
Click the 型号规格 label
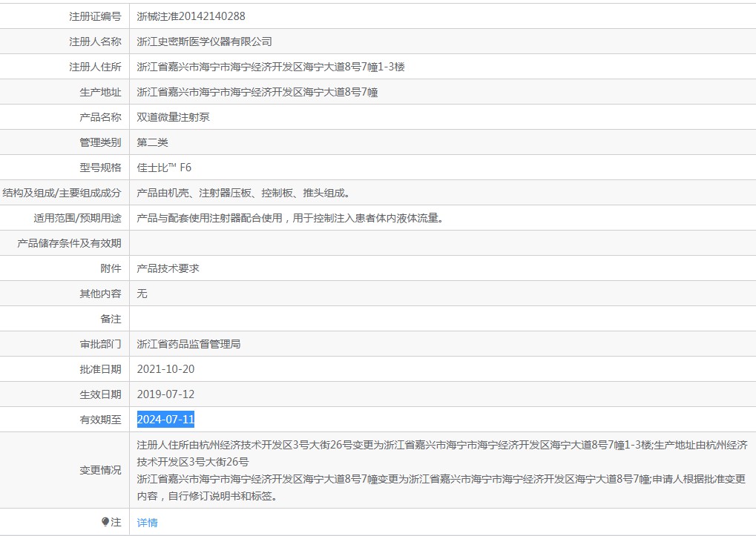100,168
